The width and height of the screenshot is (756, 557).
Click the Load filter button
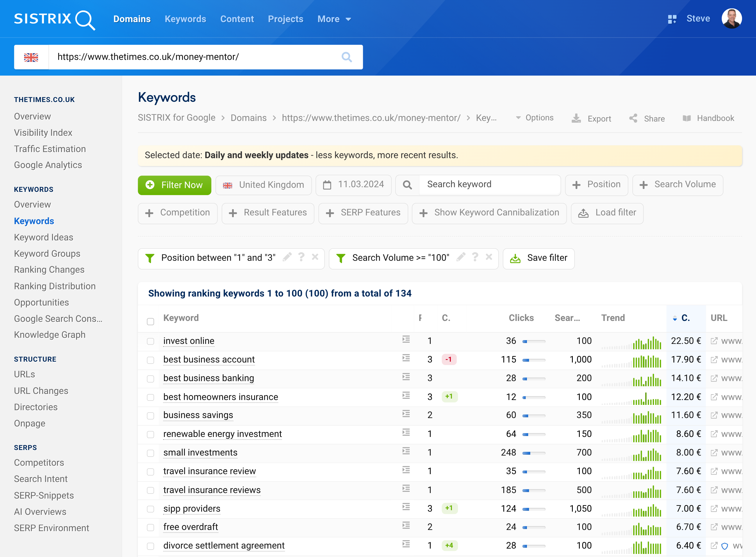(607, 213)
